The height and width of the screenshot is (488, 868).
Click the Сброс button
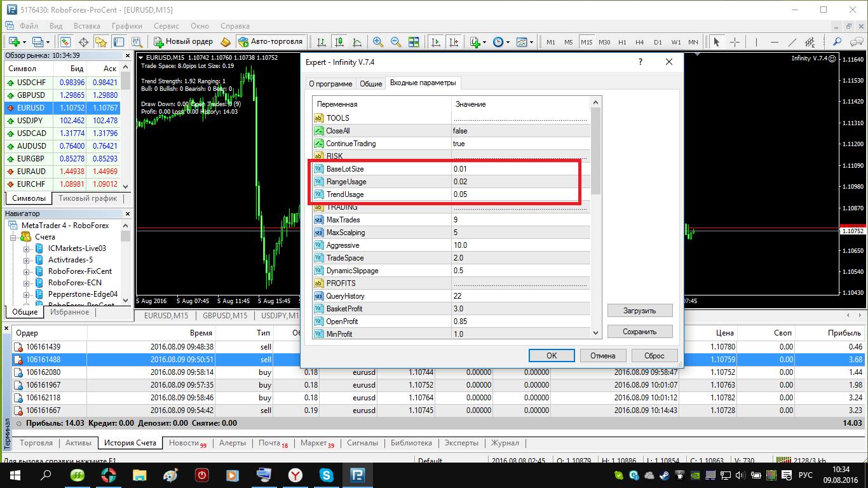[654, 355]
